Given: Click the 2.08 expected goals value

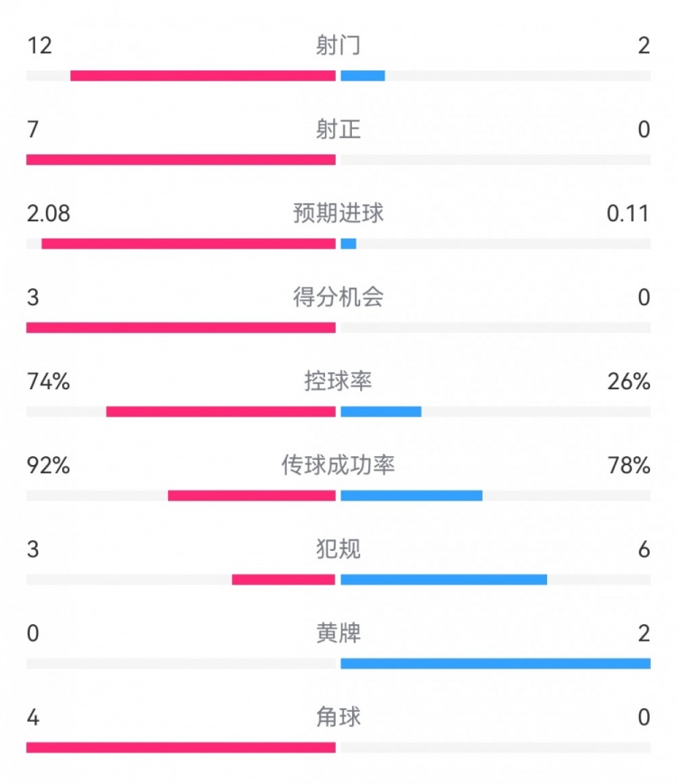Looking at the screenshot, I should [x=49, y=213].
